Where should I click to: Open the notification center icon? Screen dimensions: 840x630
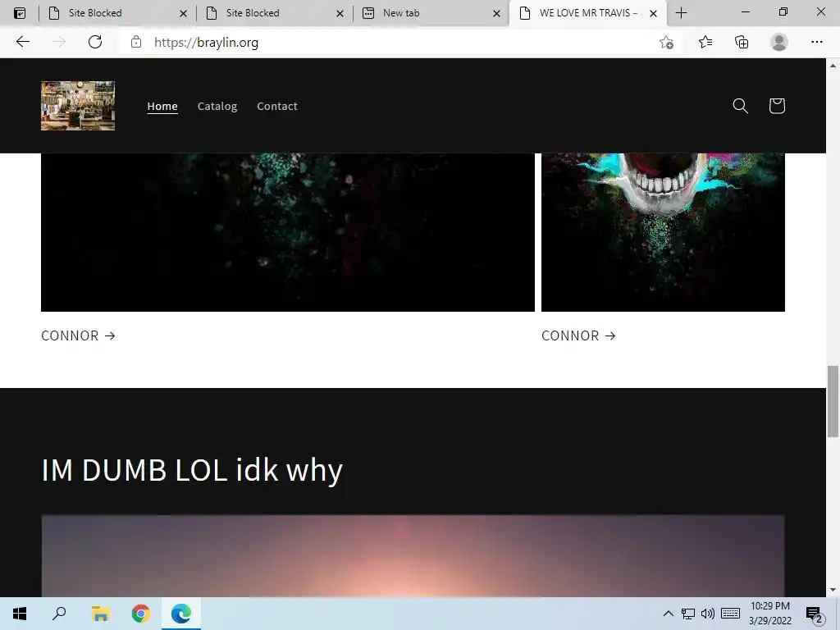[x=815, y=614]
